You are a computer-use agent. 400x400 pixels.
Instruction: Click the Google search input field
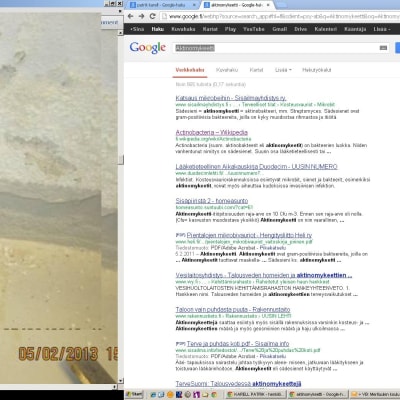281,48
